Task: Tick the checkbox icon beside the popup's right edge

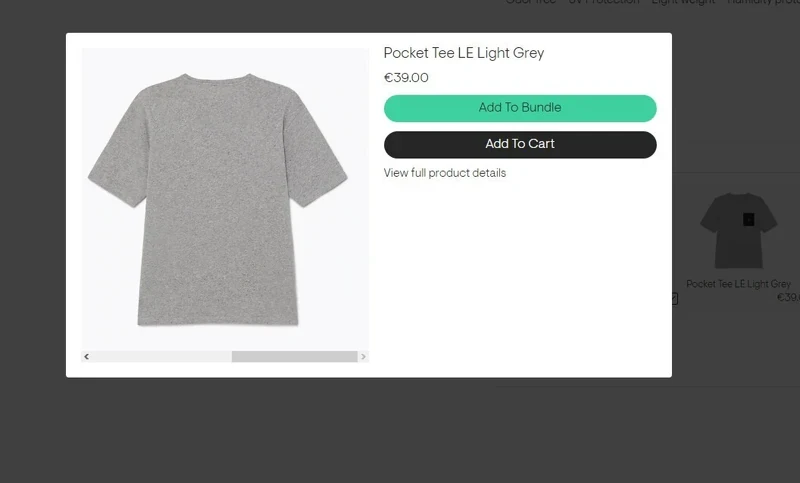Action: [674, 298]
